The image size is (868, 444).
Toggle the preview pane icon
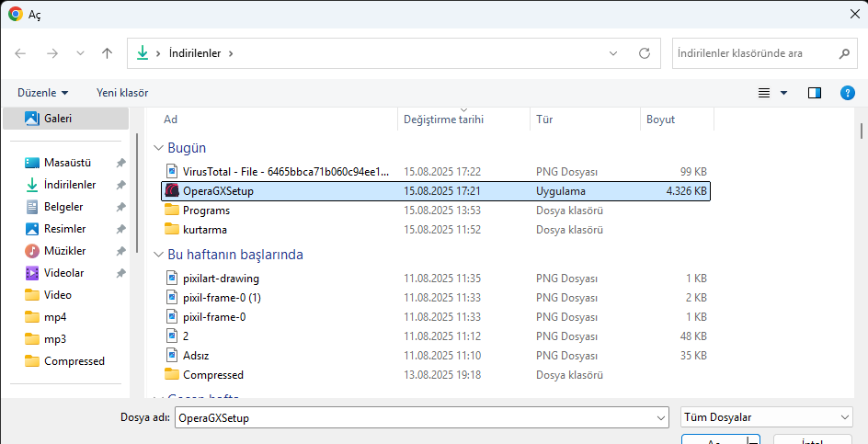814,93
